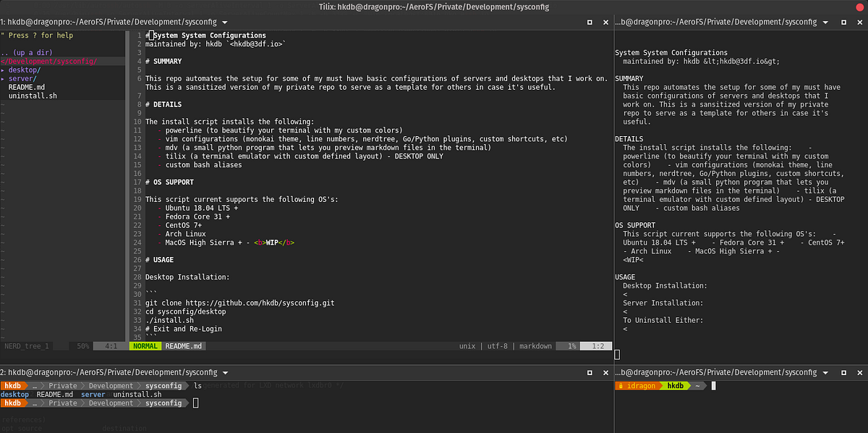Click the orange idragon prompt segment
The height and width of the screenshot is (433, 868).
point(638,386)
